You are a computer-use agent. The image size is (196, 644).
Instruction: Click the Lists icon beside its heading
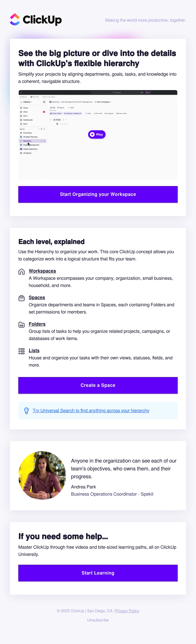tap(22, 351)
